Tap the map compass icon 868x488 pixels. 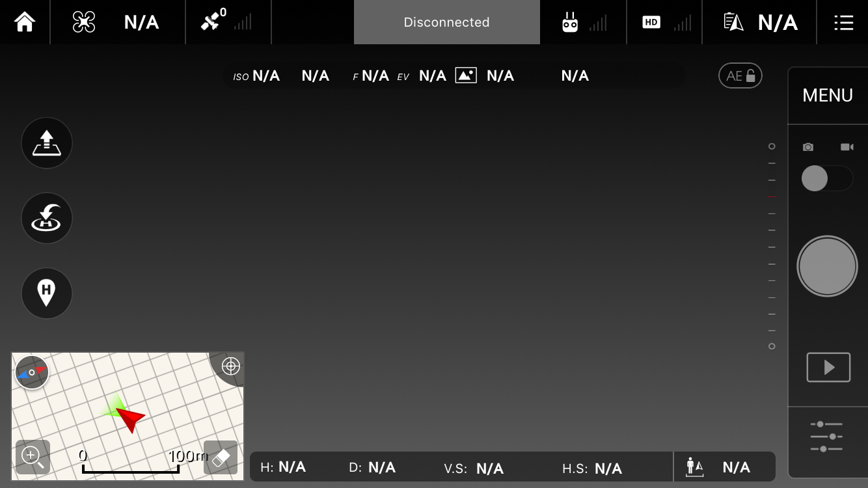pyautogui.click(x=32, y=372)
